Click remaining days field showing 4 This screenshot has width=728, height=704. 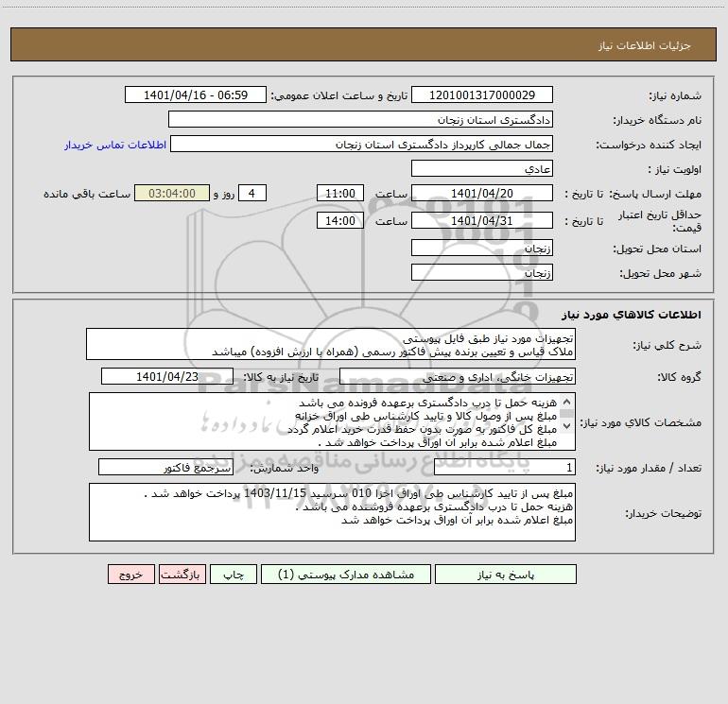coord(252,193)
